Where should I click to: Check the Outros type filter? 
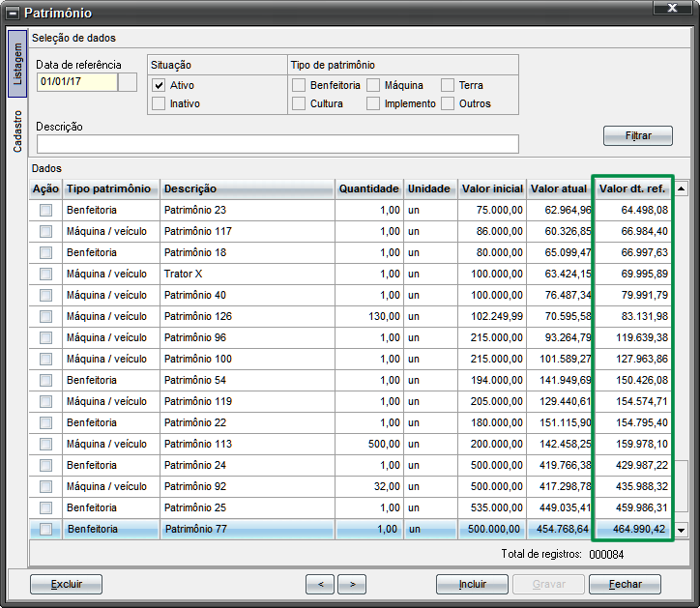point(448,103)
